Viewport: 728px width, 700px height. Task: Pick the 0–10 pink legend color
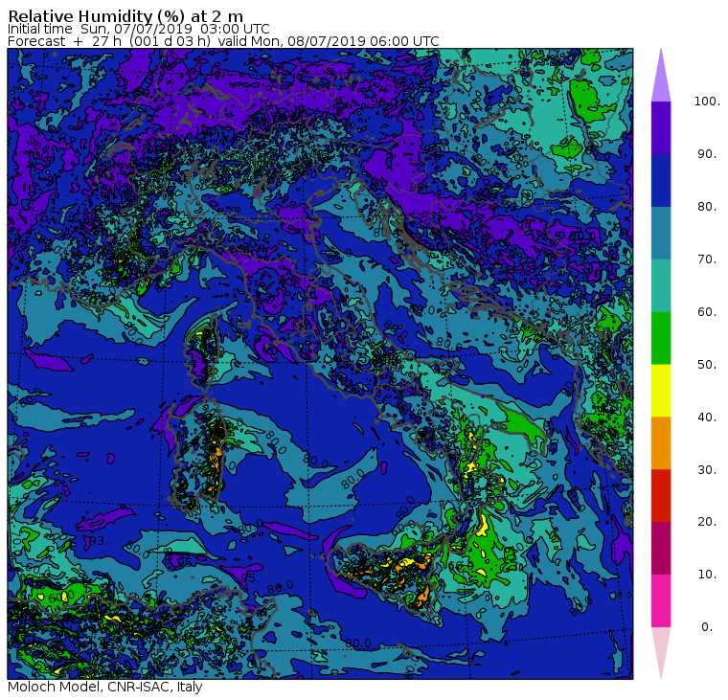point(661,600)
